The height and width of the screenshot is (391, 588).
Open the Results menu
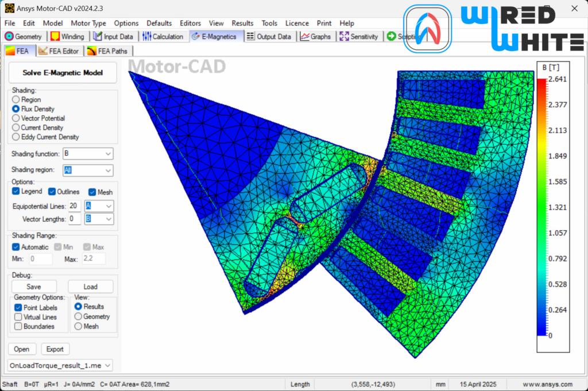[x=243, y=23]
